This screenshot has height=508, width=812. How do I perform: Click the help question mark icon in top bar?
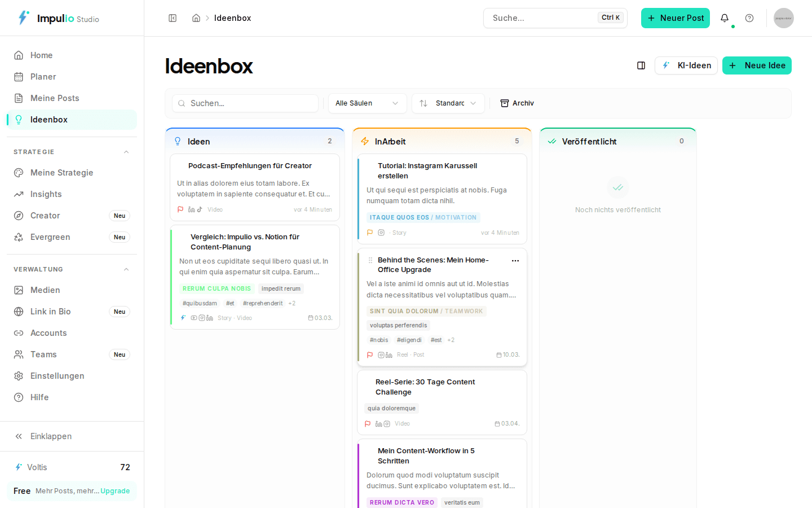(749, 18)
